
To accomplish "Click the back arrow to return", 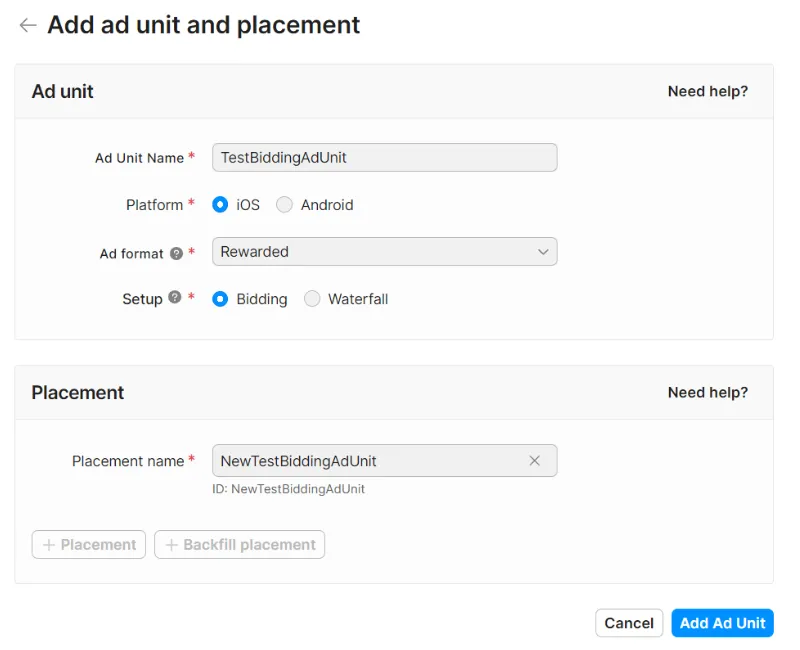I will pos(27,25).
